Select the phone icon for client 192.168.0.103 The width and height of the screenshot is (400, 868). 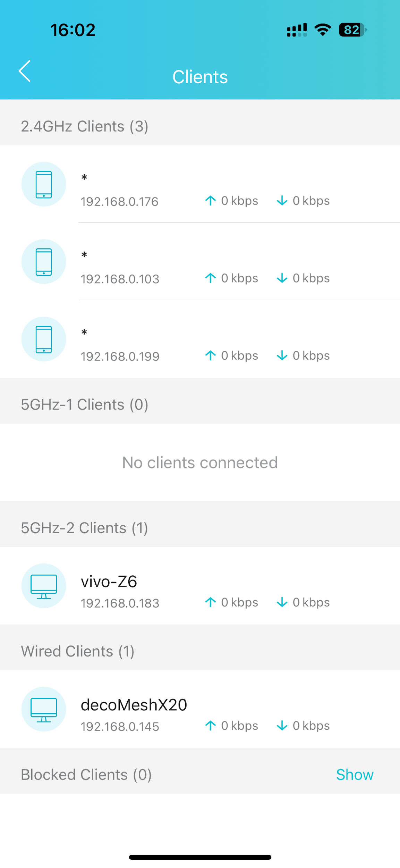pos(43,262)
